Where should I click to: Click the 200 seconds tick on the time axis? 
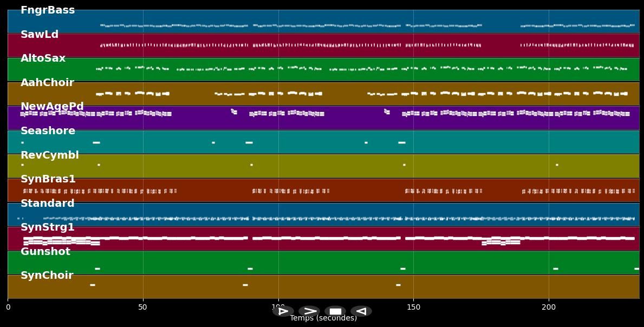(549, 307)
